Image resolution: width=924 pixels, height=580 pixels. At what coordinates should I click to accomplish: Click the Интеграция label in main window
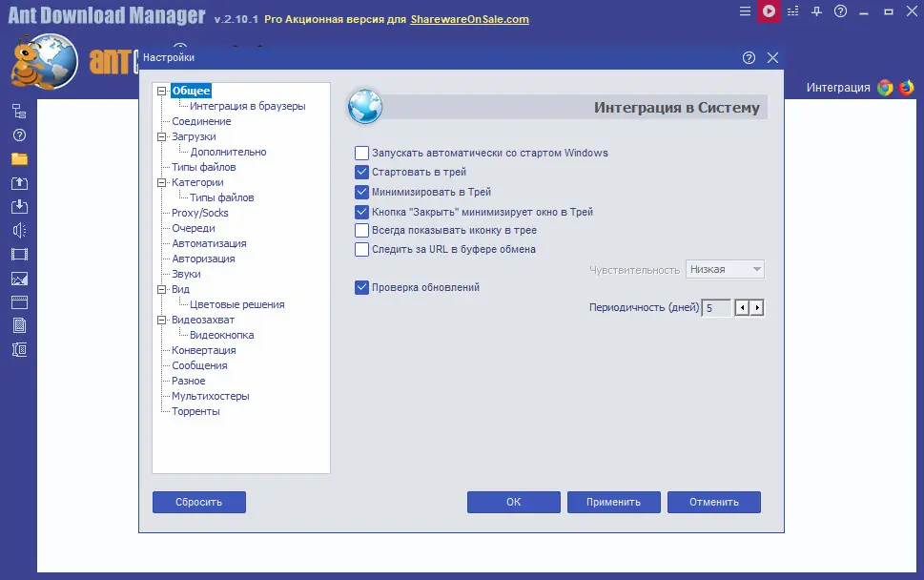point(838,88)
